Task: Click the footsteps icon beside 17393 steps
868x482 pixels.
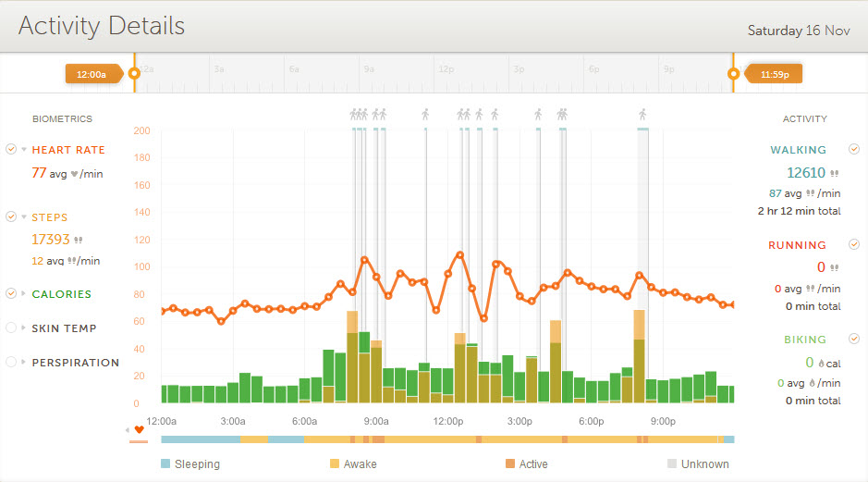Action: click(78, 240)
